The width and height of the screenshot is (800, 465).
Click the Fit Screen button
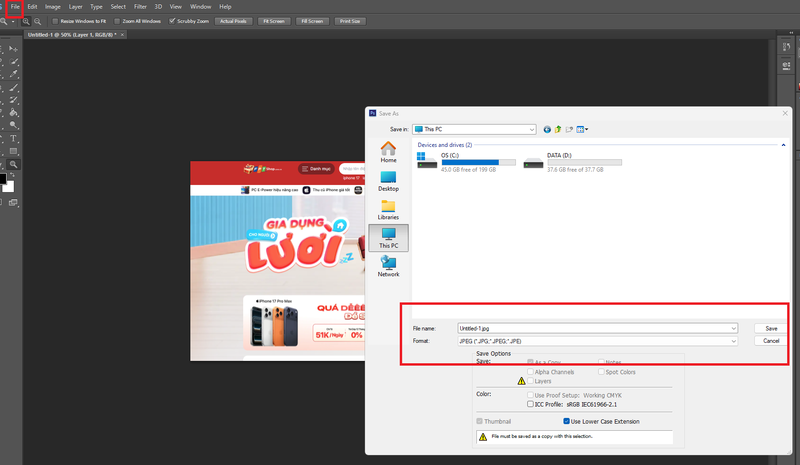pyautogui.click(x=274, y=21)
